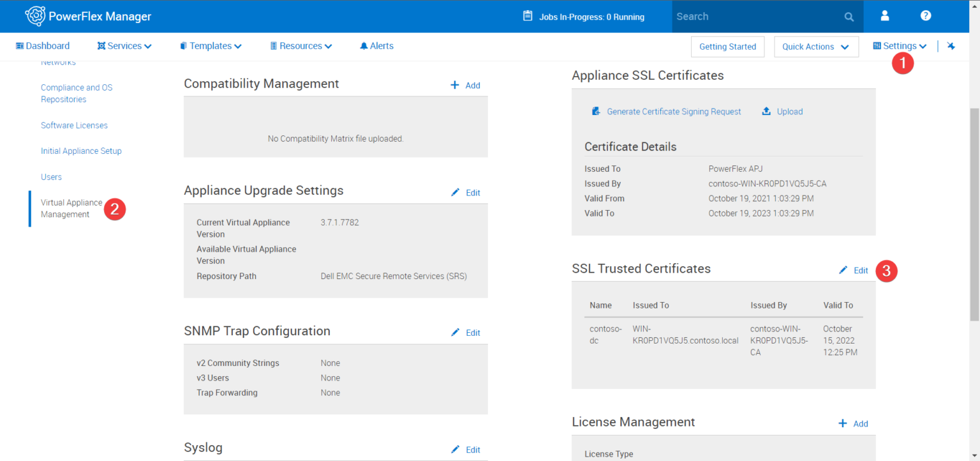
Task: Open the Users sidebar entry
Action: pos(51,177)
